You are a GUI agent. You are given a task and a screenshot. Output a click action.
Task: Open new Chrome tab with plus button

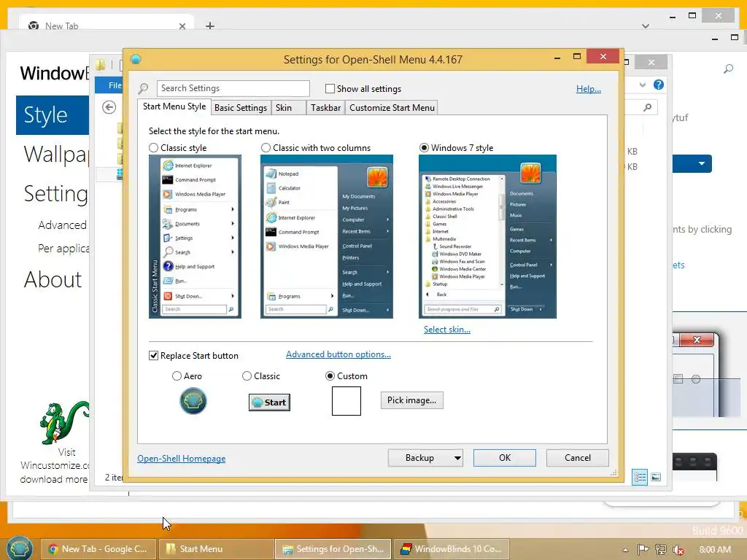210,26
